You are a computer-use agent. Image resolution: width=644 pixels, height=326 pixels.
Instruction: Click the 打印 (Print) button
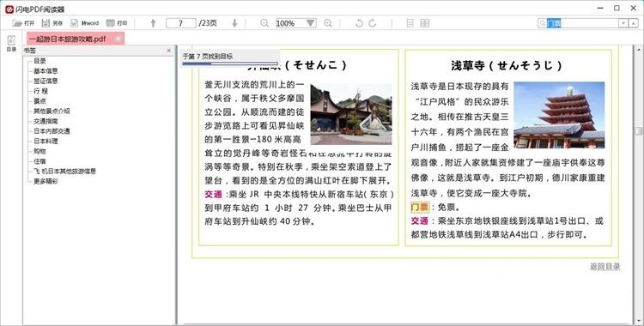(x=117, y=23)
